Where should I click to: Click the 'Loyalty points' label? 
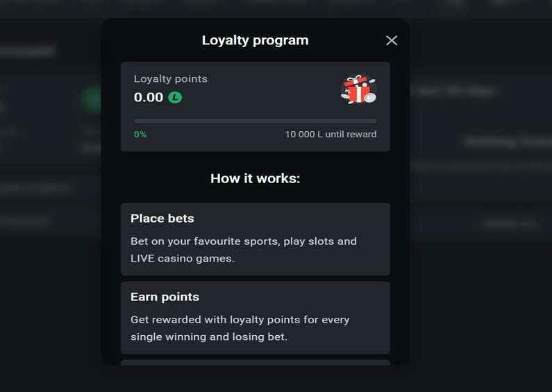(x=170, y=79)
